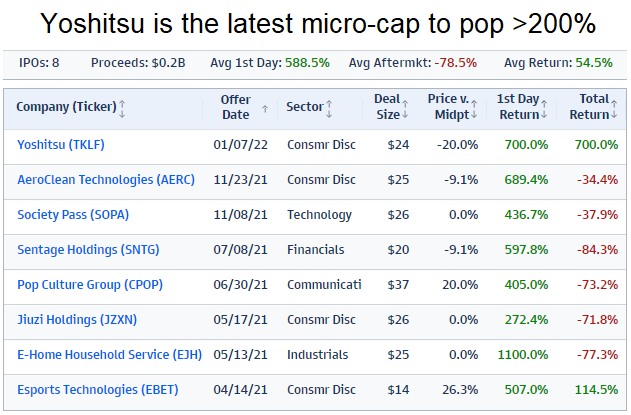Click the Offer Date column header
This screenshot has height=415, width=631.
236,107
